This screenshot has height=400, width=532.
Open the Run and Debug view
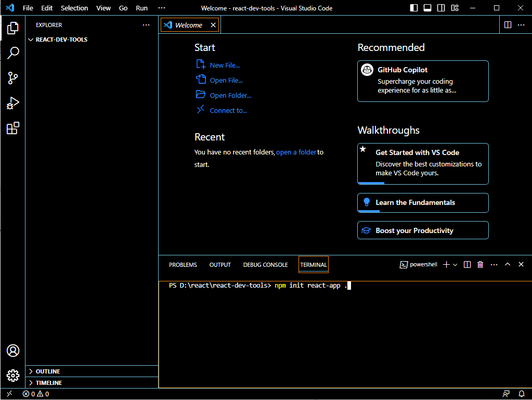(x=13, y=103)
